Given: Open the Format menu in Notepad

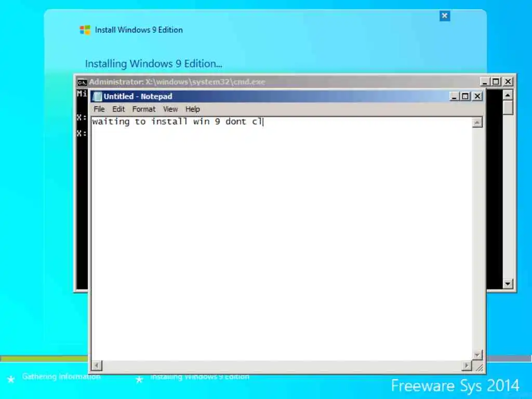Looking at the screenshot, I should [144, 109].
